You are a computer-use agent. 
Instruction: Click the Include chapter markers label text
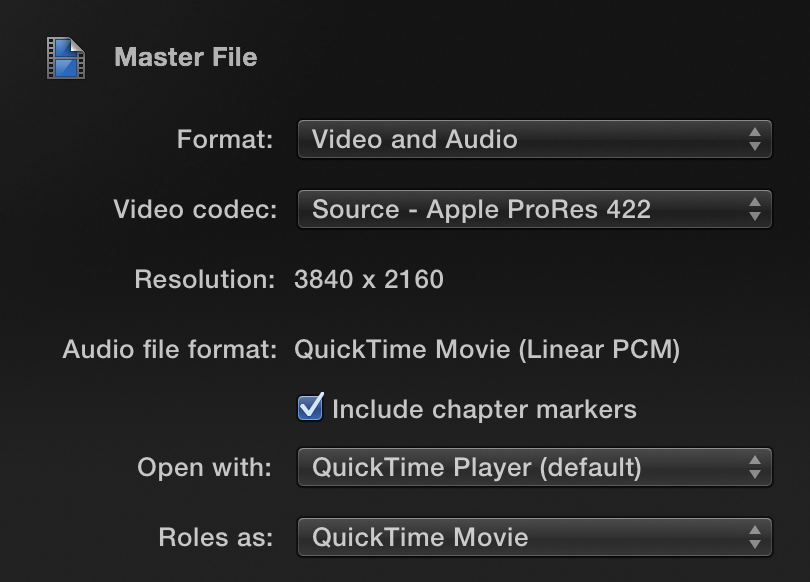484,410
